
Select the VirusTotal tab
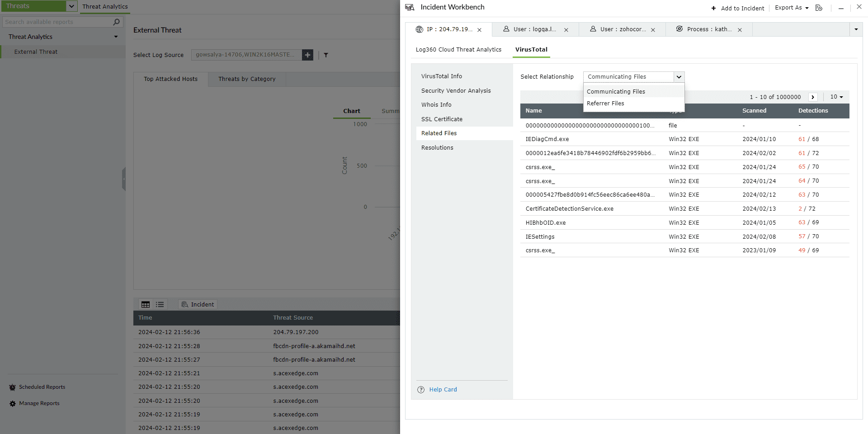tap(531, 50)
